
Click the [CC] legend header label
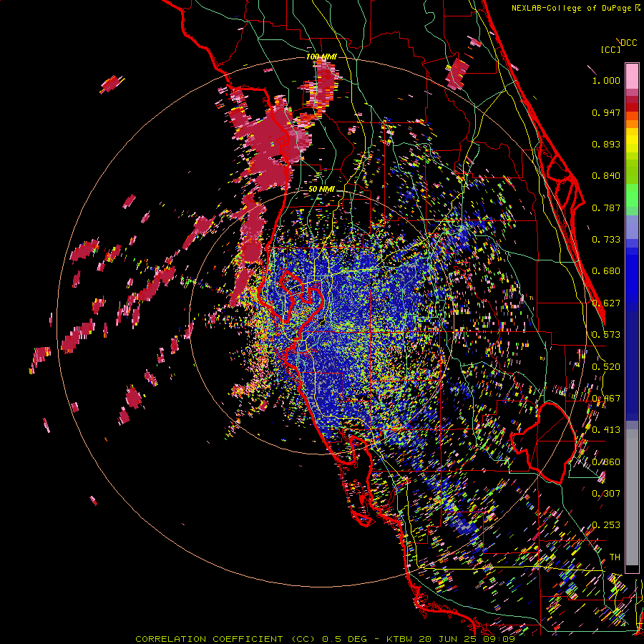pyautogui.click(x=610, y=49)
